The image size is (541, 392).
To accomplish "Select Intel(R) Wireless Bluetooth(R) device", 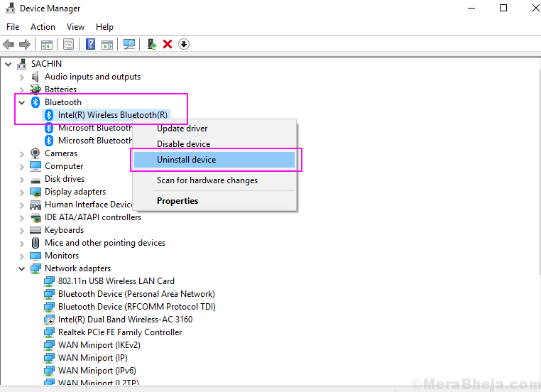I will pos(112,115).
